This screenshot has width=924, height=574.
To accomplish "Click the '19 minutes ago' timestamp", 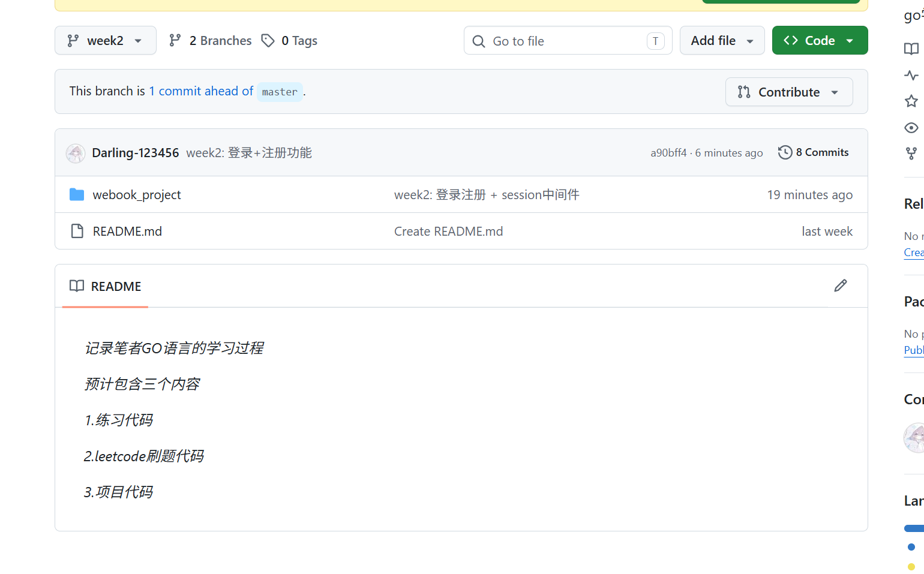I will pos(809,195).
